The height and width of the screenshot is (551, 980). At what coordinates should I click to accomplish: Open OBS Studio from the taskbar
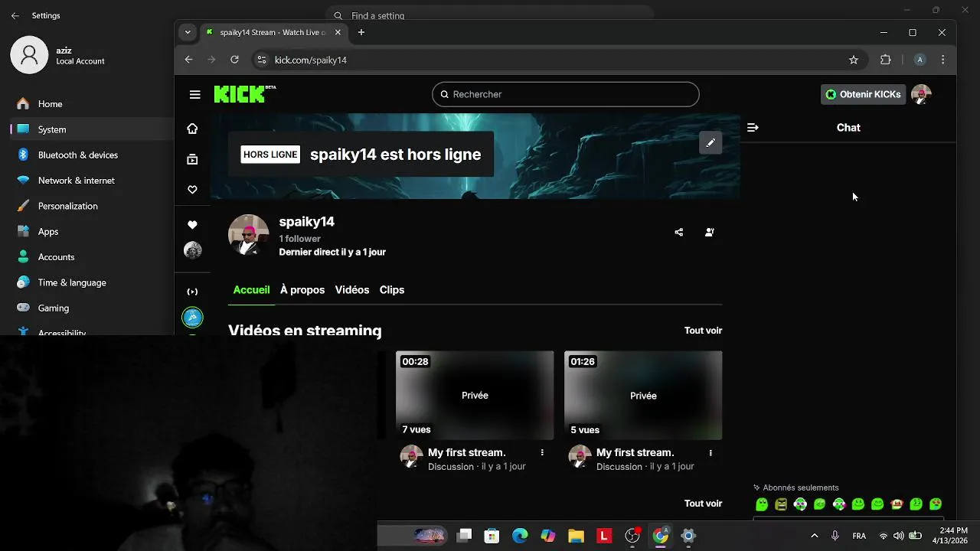[632, 536]
